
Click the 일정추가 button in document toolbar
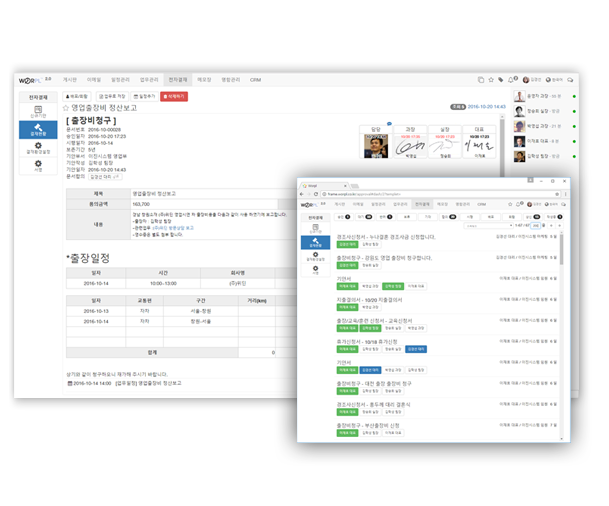146,95
